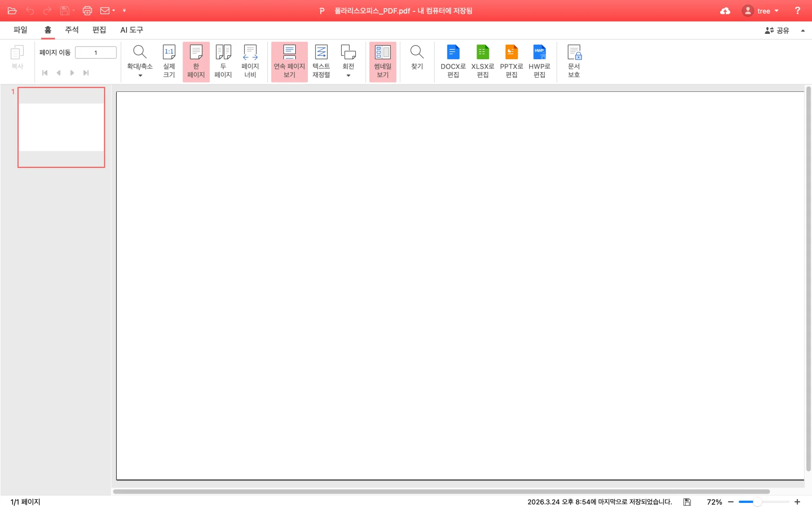Switch to the AI 도구 tab

point(132,30)
